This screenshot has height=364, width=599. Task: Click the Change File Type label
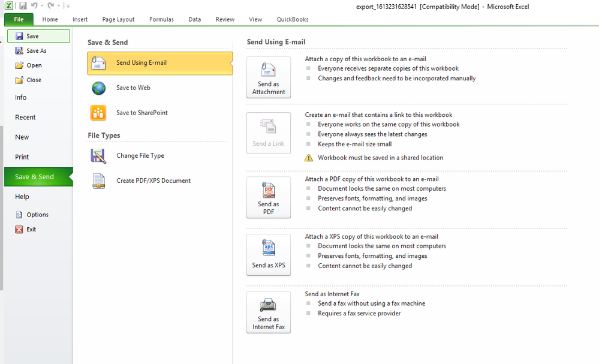point(140,156)
